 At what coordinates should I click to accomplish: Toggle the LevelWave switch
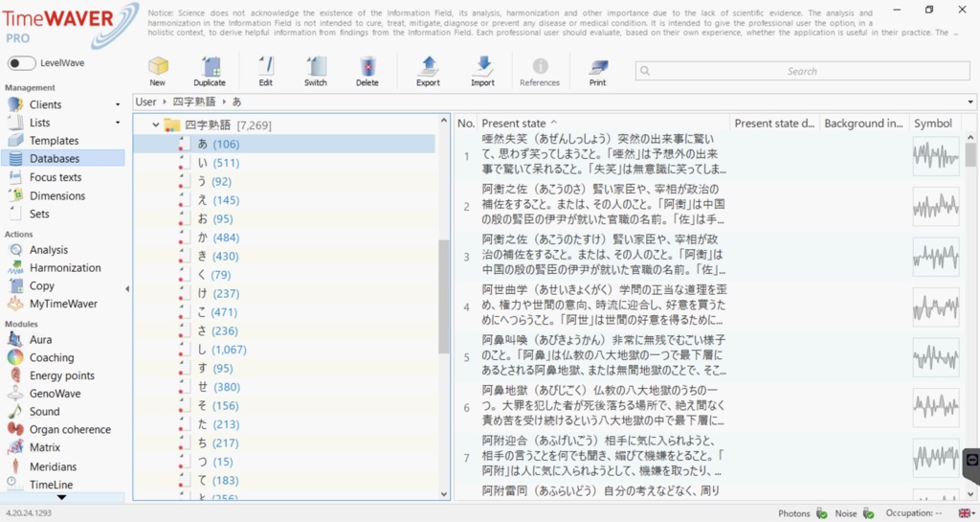coord(21,63)
